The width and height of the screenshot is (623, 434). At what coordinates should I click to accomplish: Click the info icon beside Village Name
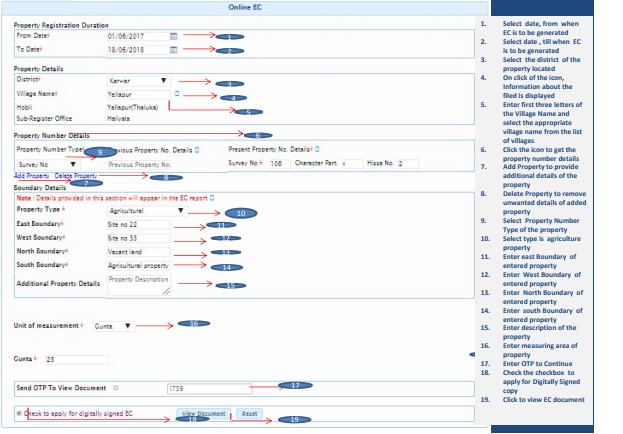(178, 96)
